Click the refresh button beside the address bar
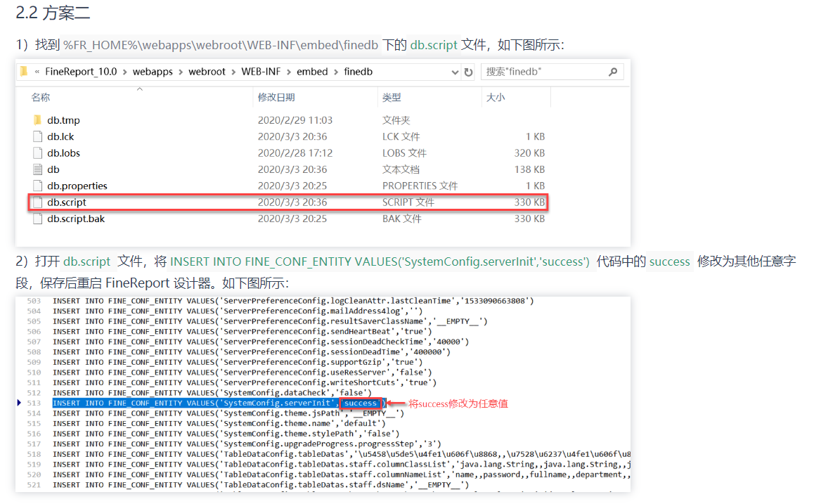 pyautogui.click(x=468, y=72)
